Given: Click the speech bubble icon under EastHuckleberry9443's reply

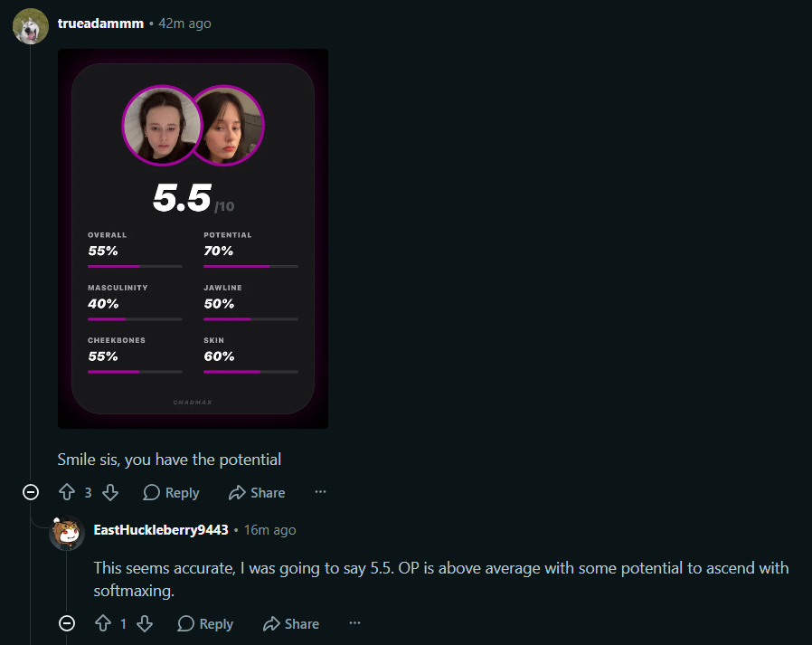Looking at the screenshot, I should pyautogui.click(x=186, y=623).
